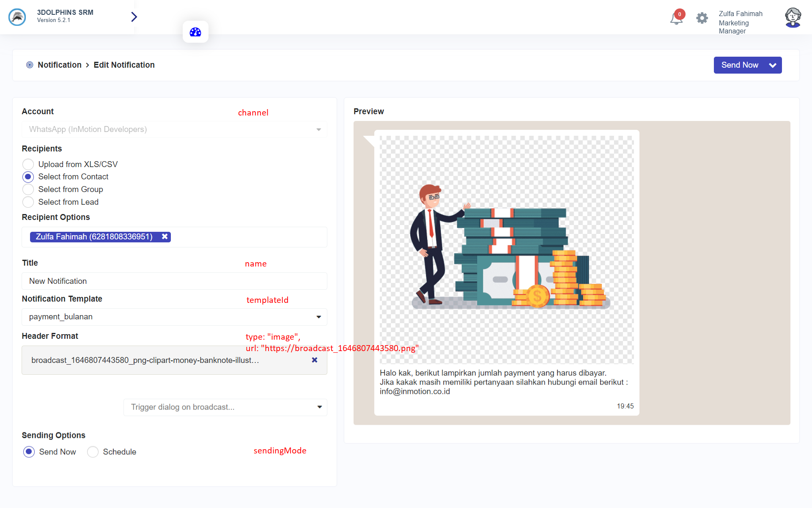This screenshot has height=508, width=812.
Task: Click the Edit Notification breadcrumb
Action: (x=124, y=65)
